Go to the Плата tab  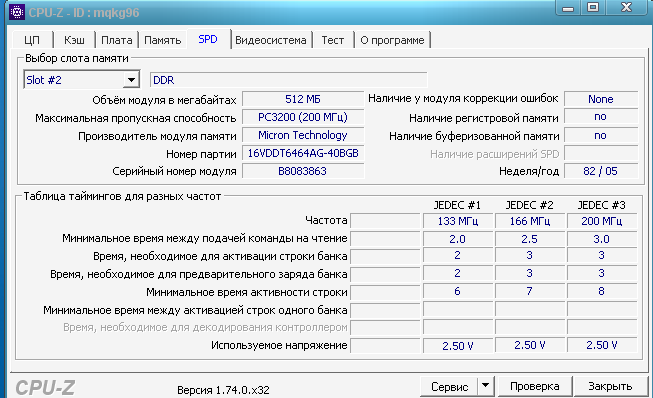click(117, 40)
